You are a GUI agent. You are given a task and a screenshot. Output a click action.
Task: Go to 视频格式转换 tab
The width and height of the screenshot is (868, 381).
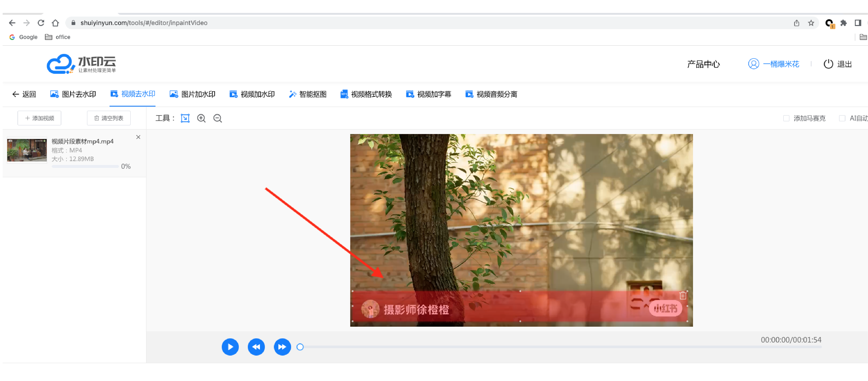click(366, 94)
